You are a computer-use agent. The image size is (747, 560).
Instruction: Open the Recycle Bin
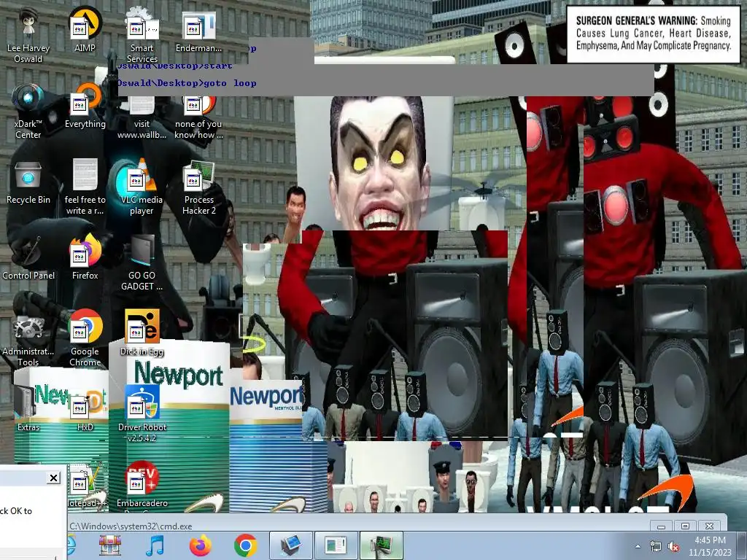28,183
